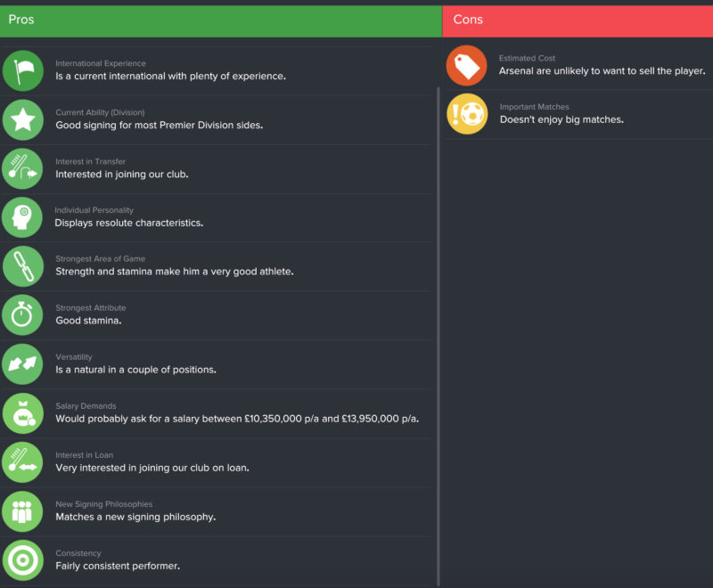Screen dimensions: 713x588
Task: Click the Salary Demands money bag icon
Action: (23, 413)
